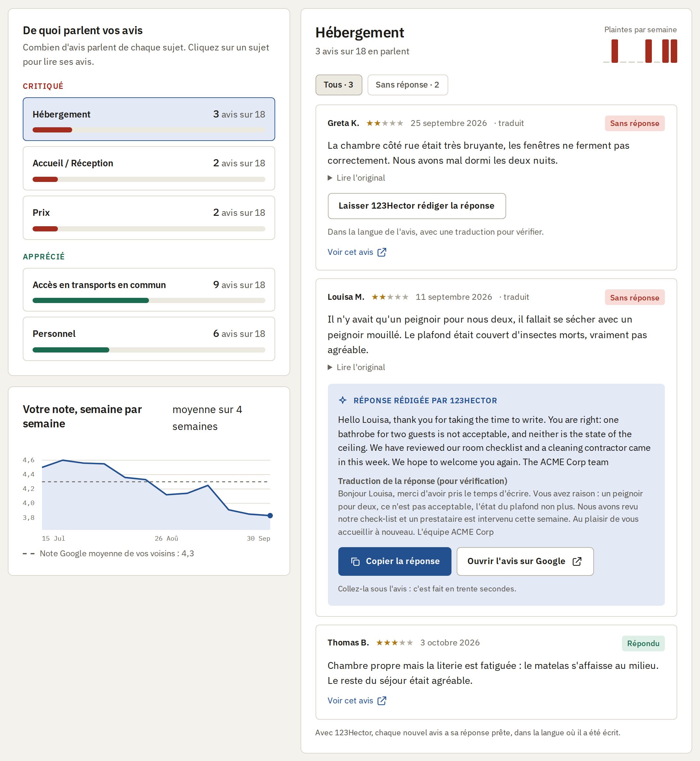Click the star rating of Greta K.
This screenshot has width=700, height=761.
coord(385,123)
